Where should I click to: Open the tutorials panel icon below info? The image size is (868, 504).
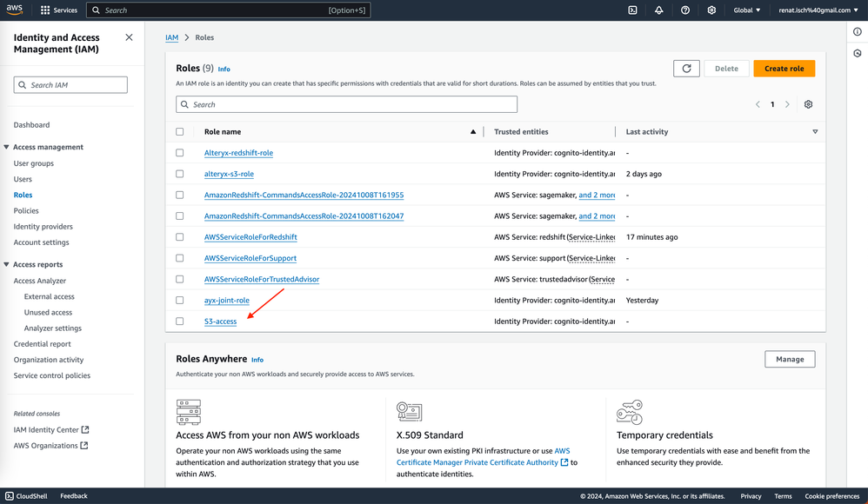(x=857, y=53)
